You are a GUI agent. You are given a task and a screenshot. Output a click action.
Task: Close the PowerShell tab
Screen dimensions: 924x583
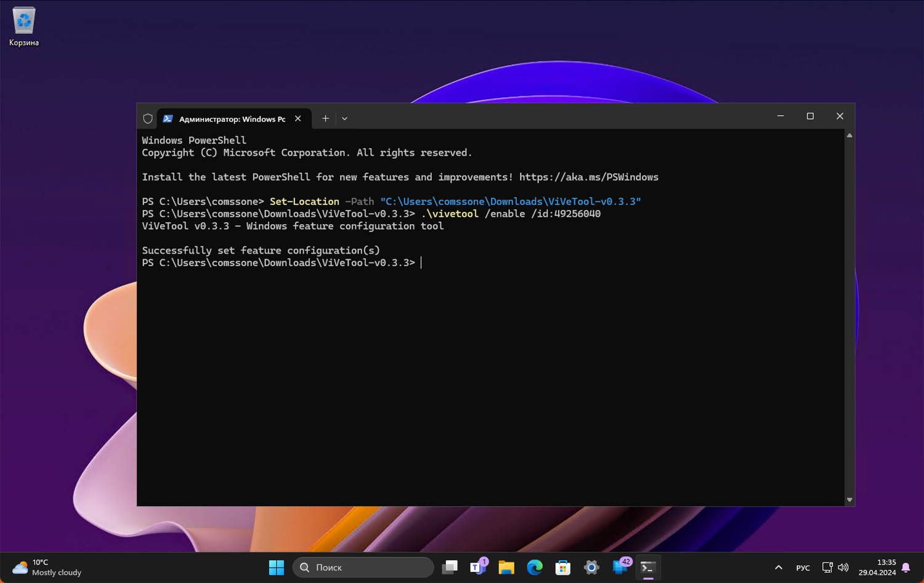pyautogui.click(x=298, y=119)
